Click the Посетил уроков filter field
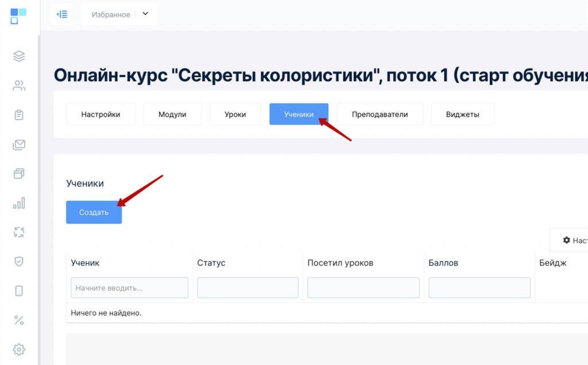588x365 pixels. click(x=363, y=288)
